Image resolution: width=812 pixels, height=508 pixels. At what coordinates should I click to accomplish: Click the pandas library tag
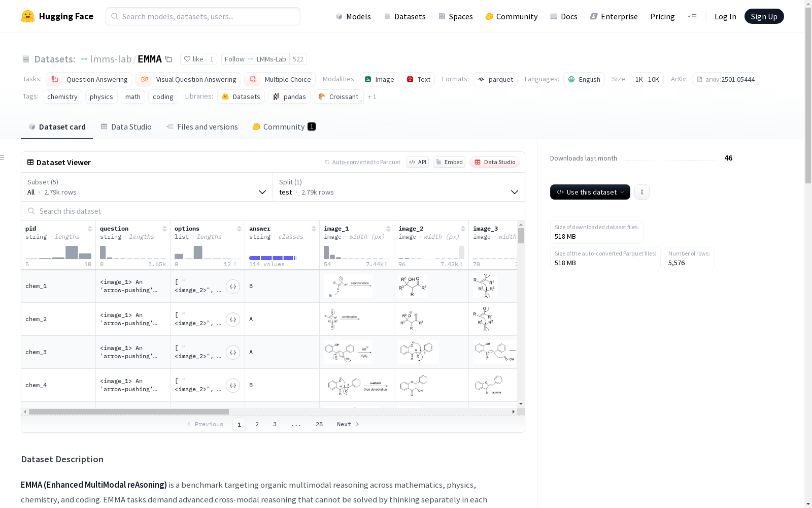(x=289, y=97)
